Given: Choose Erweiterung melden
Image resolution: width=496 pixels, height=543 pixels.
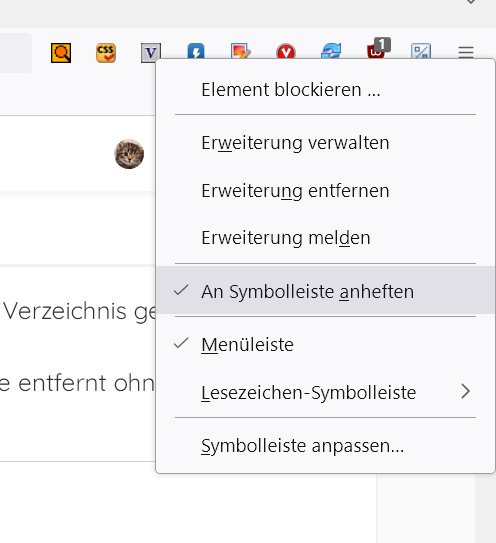Looking at the screenshot, I should tap(325, 238).
